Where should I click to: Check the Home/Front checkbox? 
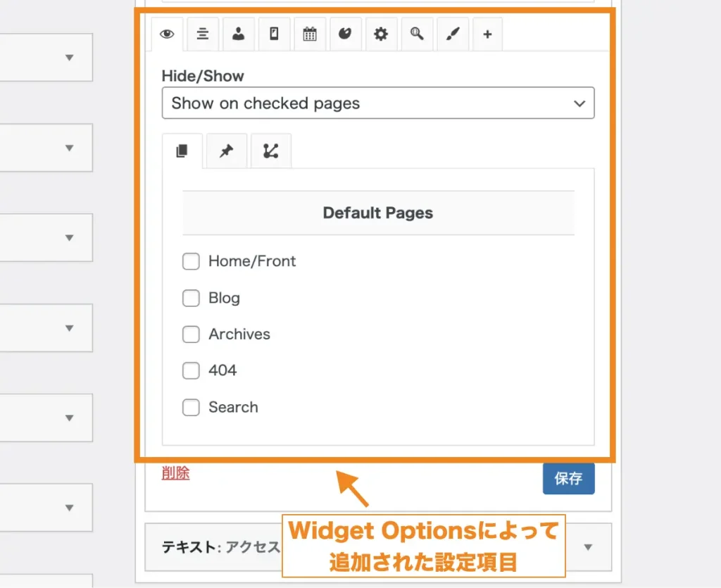pos(191,262)
